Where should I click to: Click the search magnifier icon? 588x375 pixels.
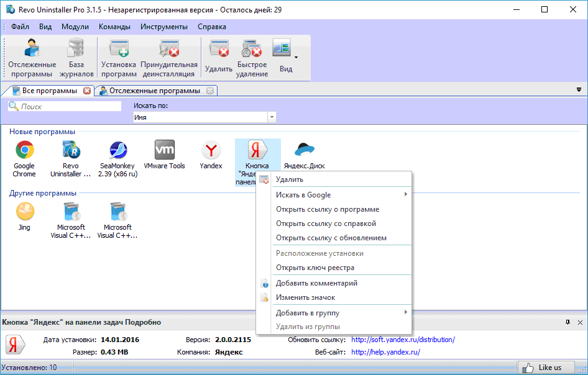[x=14, y=106]
